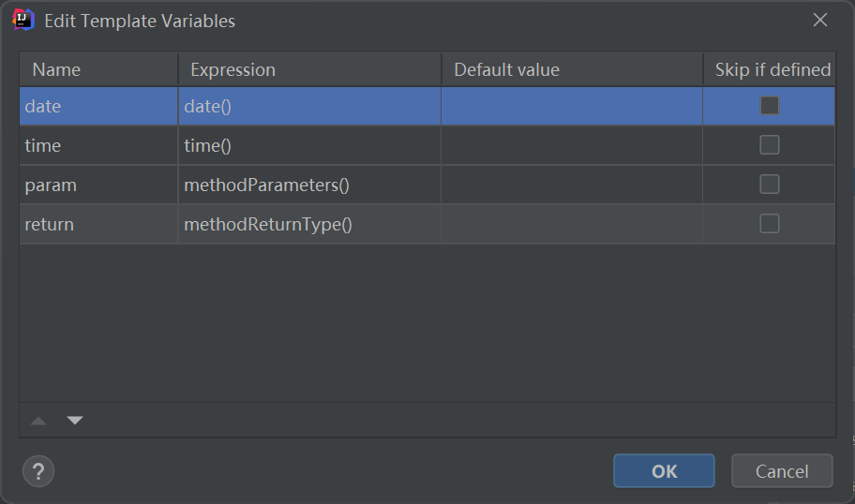
Task: Click the IntelliJ IDEA logo icon in title bar
Action: (x=22, y=21)
